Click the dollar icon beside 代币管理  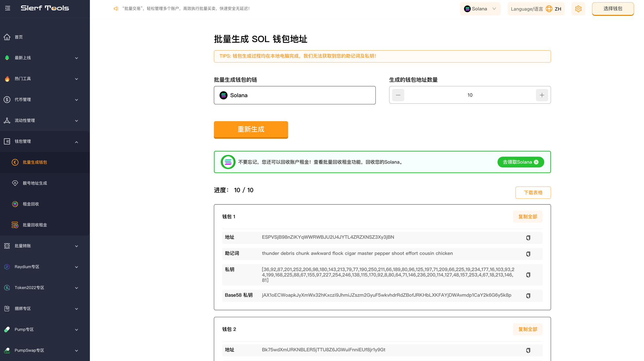point(7,100)
